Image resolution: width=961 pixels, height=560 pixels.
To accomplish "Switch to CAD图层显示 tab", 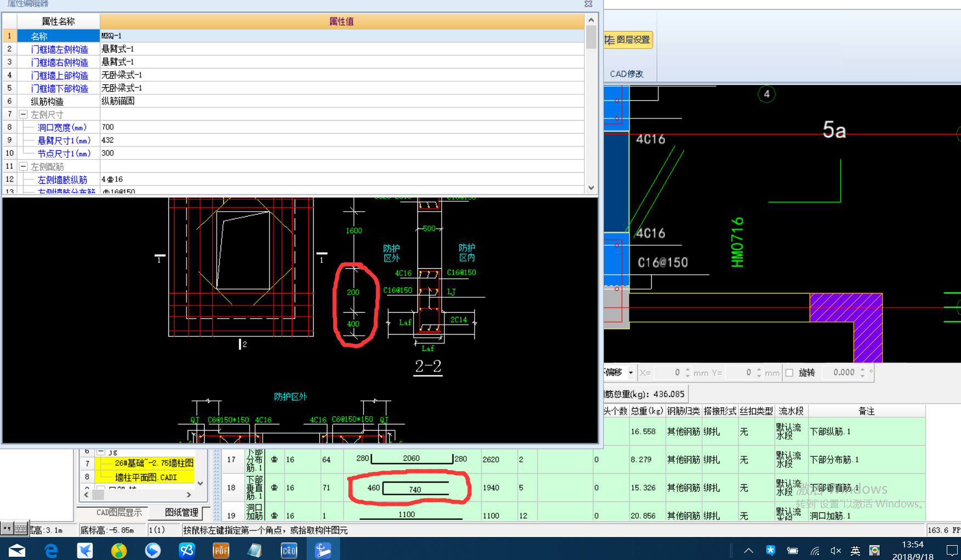I will click(x=119, y=512).
